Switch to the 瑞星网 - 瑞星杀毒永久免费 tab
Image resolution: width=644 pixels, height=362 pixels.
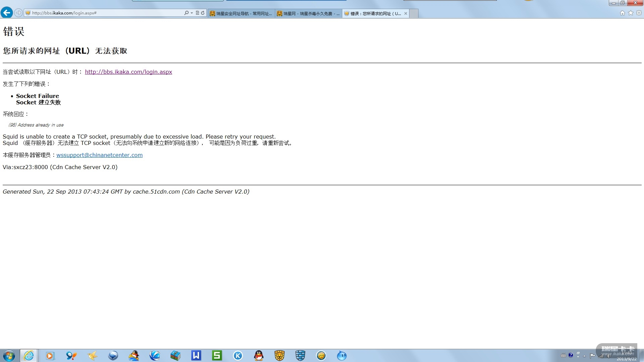(x=308, y=13)
